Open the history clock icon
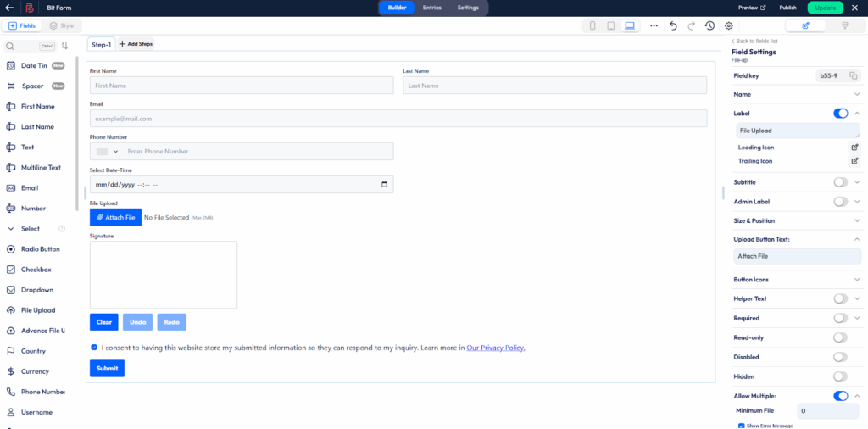Screen dimensions: 868x429 709,25
